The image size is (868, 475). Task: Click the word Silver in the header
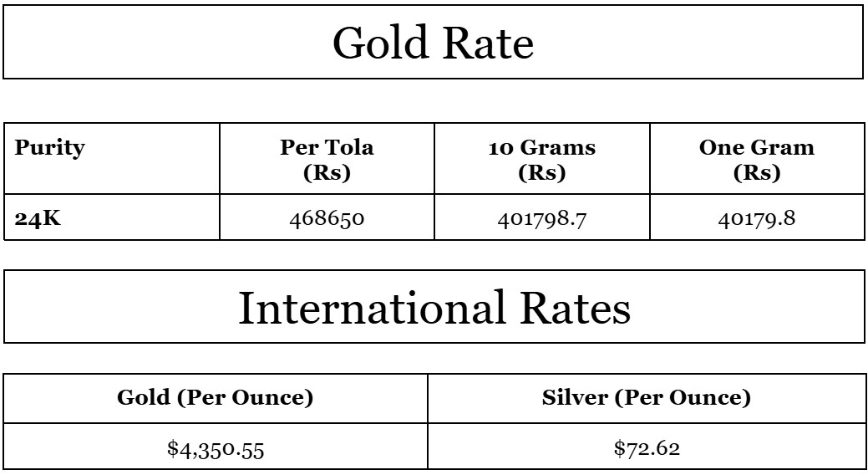576,399
